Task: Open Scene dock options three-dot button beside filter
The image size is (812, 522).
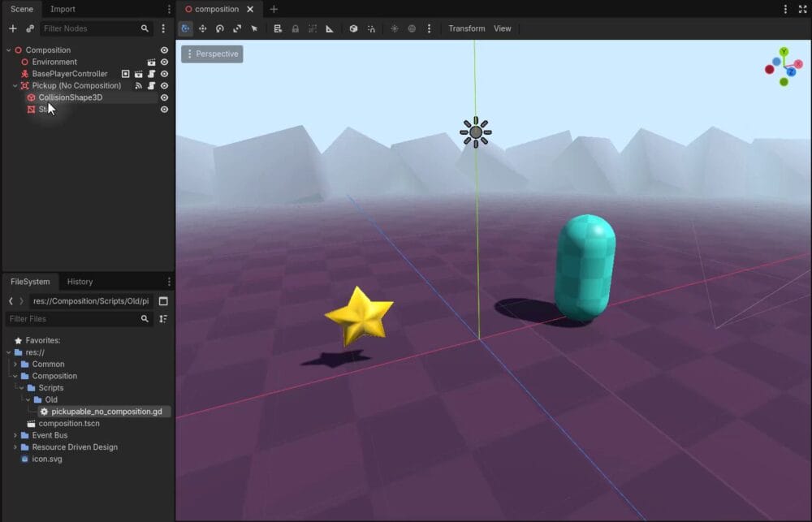Action: (163, 28)
